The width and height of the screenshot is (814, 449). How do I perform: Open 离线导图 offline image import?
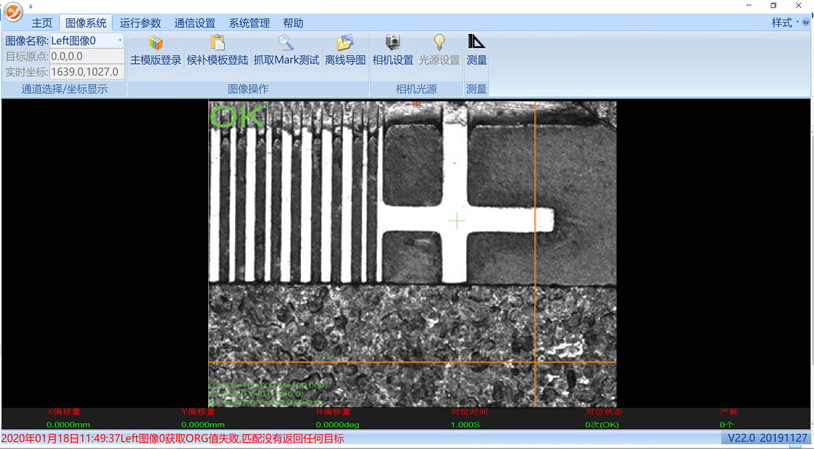[345, 44]
